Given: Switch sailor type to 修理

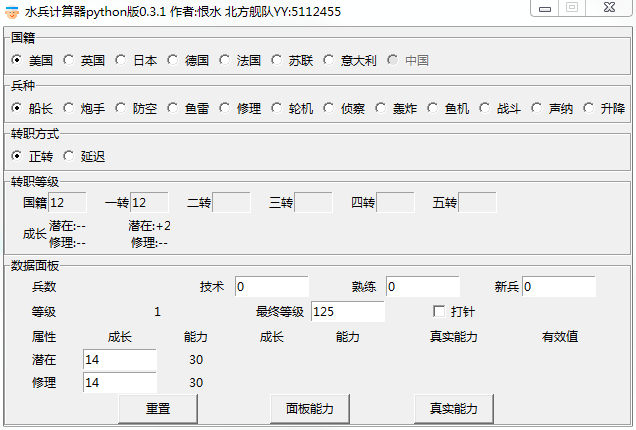Looking at the screenshot, I should point(225,108).
